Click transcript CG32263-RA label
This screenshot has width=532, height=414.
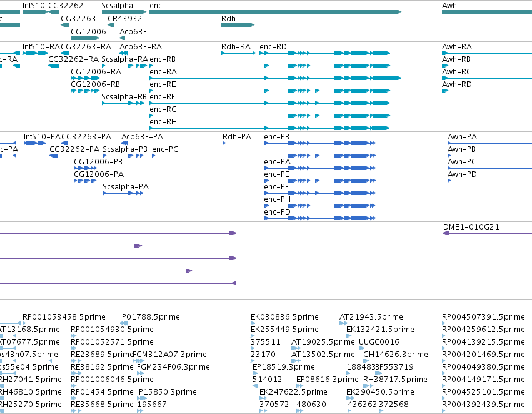(86, 46)
